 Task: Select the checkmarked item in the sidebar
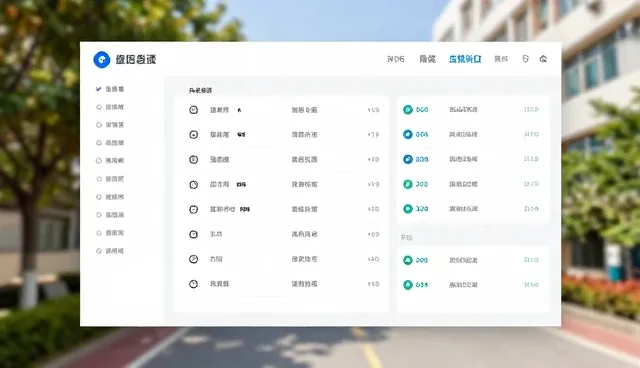pyautogui.click(x=110, y=89)
